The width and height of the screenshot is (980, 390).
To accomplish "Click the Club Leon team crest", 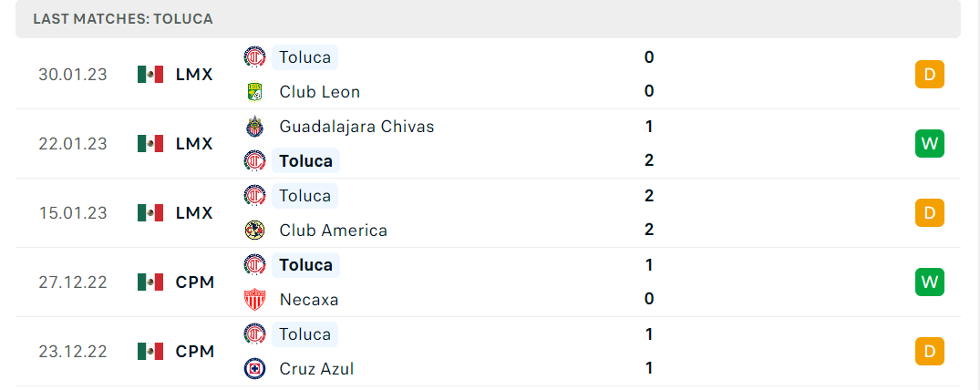I will [x=254, y=92].
